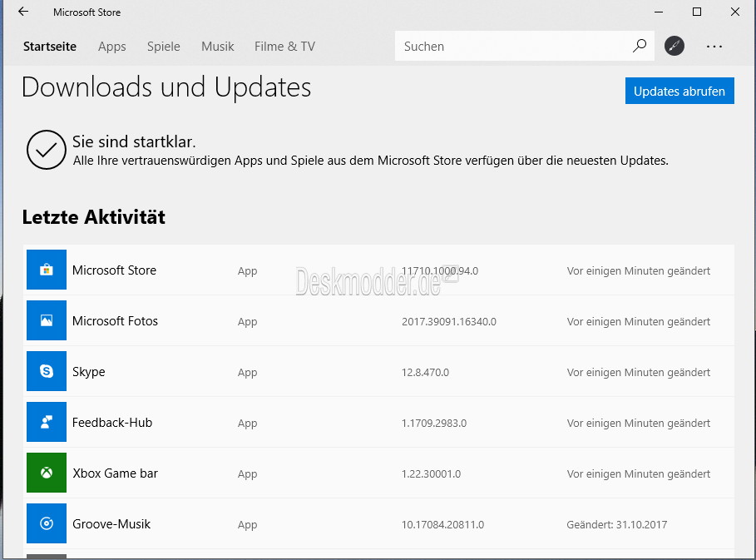Select the Microsoft Fotos row name
The image size is (756, 560).
116,320
